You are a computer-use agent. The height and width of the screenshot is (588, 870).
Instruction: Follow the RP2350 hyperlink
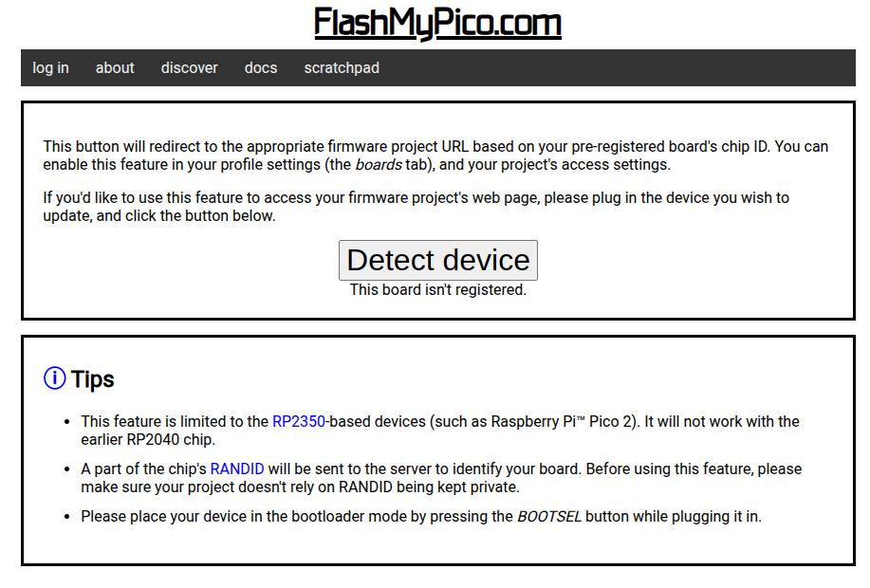[x=299, y=422]
